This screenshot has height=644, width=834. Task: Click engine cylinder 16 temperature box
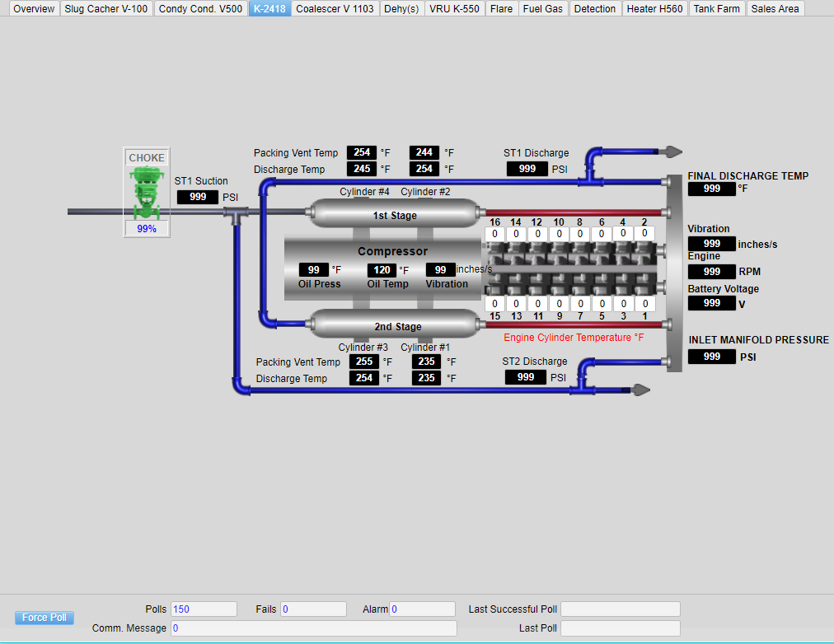tap(494, 233)
